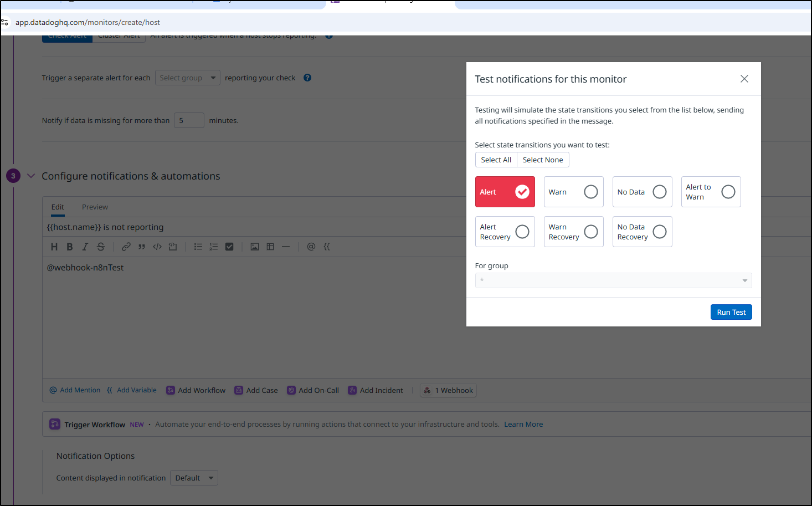Click the Trigger Workflow purple icon

(55, 424)
